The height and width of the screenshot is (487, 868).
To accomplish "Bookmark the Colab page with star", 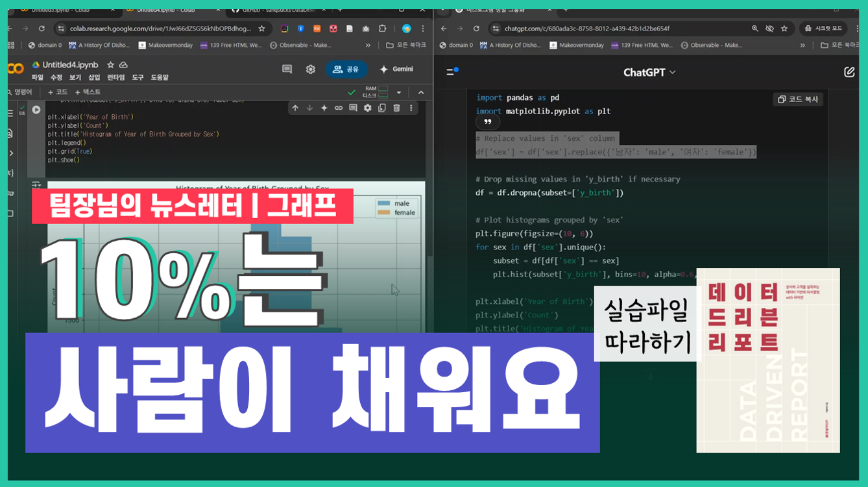I will (262, 29).
